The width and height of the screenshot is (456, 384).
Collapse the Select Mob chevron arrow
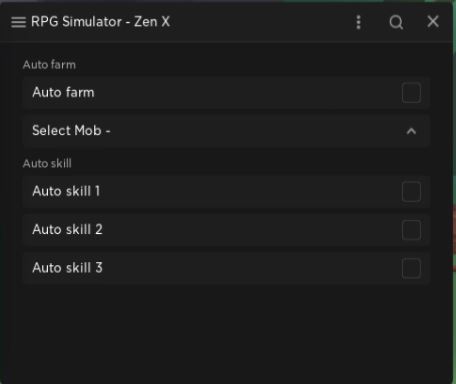point(411,131)
